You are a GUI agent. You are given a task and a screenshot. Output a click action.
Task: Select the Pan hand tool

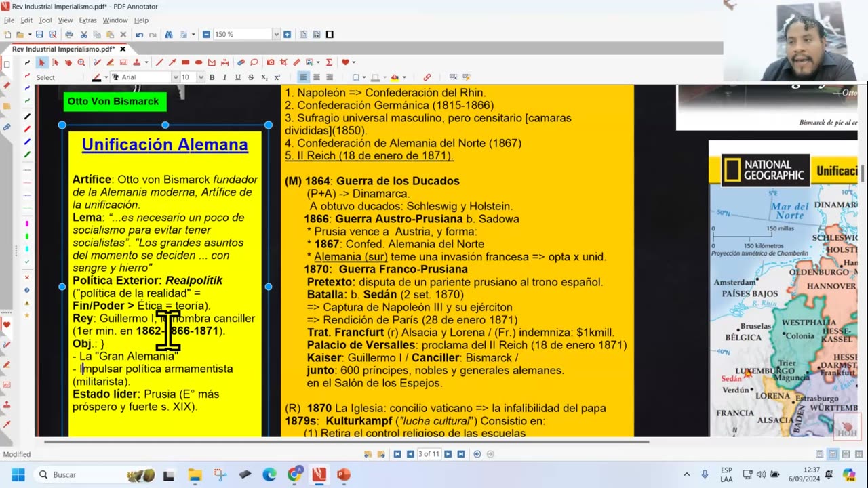point(68,62)
